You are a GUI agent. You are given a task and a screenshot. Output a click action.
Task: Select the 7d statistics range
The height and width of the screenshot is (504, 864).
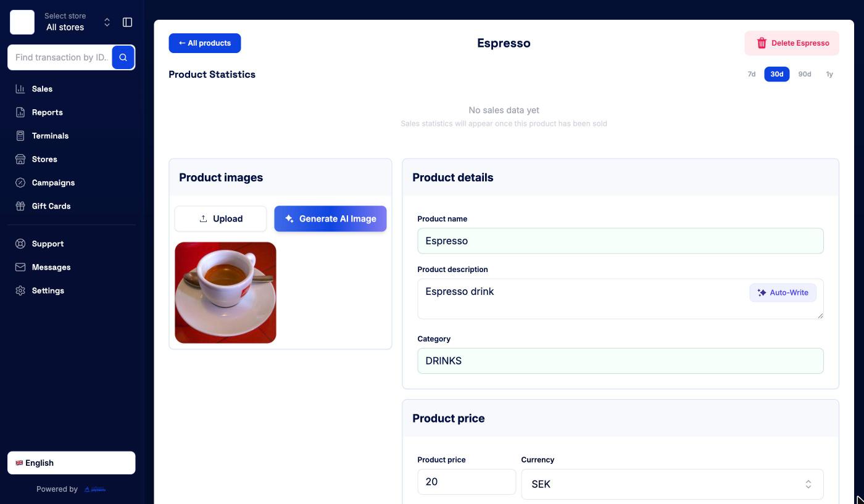tap(752, 74)
